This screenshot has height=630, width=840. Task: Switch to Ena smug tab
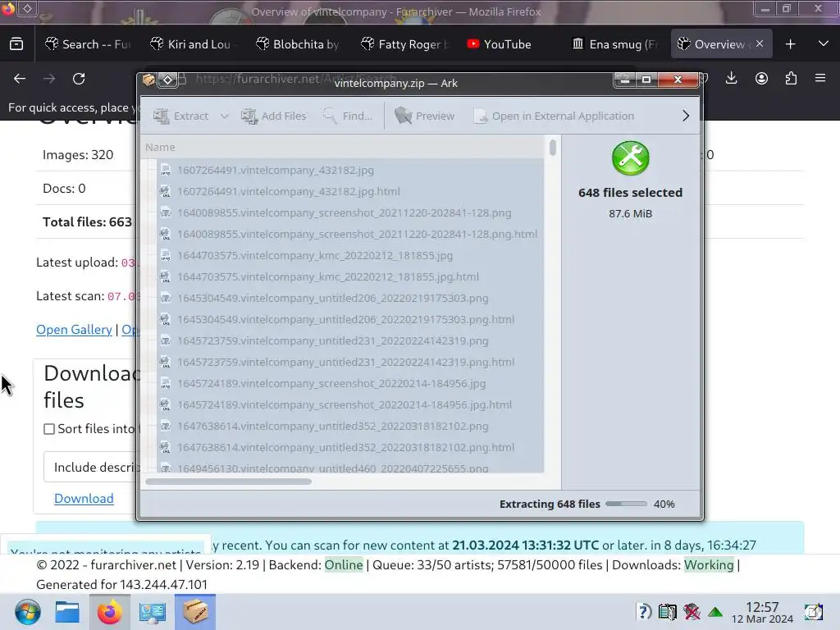[x=614, y=44]
